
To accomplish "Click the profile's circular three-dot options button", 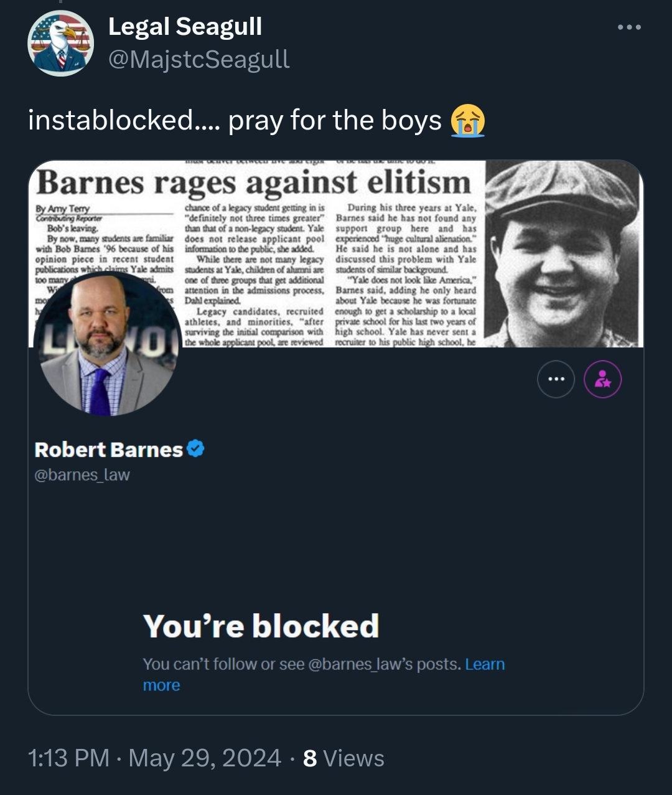I will click(556, 379).
